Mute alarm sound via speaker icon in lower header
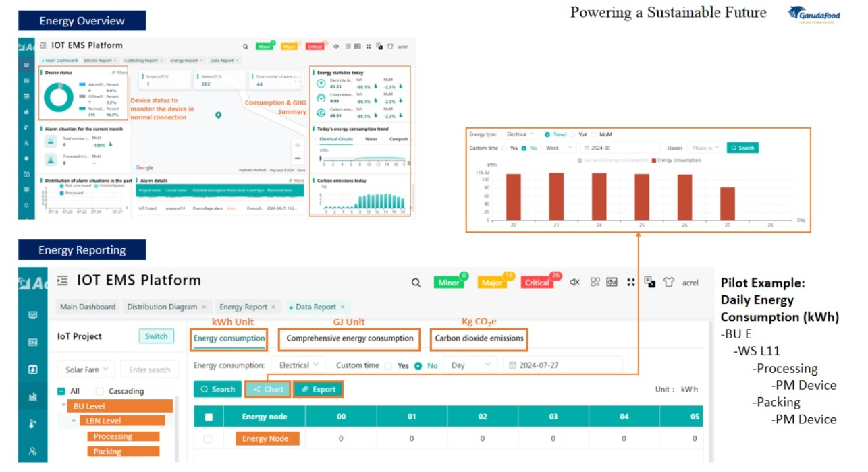The height and width of the screenshot is (472, 868). [x=574, y=283]
